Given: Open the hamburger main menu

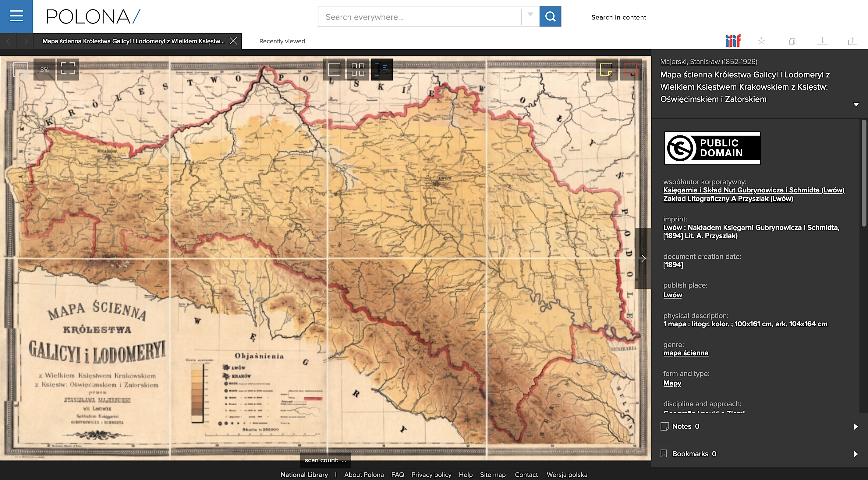Looking at the screenshot, I should tap(16, 16).
